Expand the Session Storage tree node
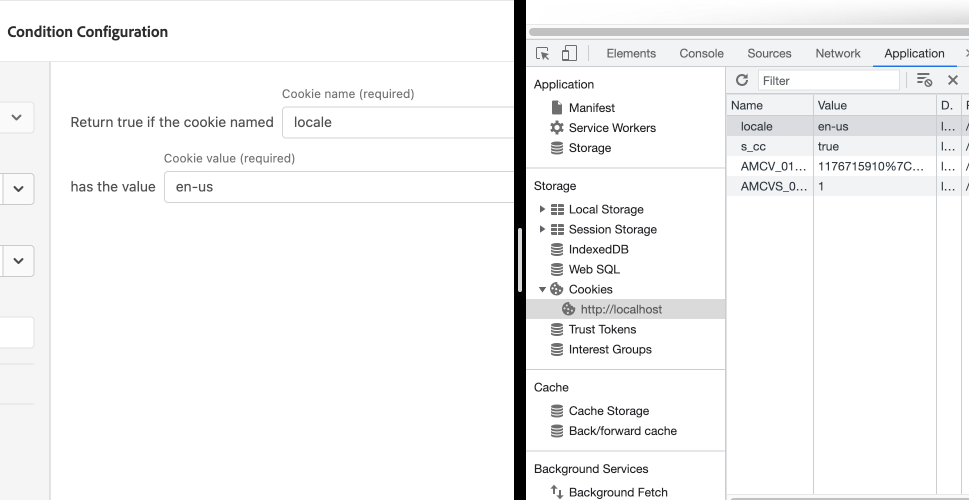This screenshot has width=969, height=500. [x=542, y=229]
